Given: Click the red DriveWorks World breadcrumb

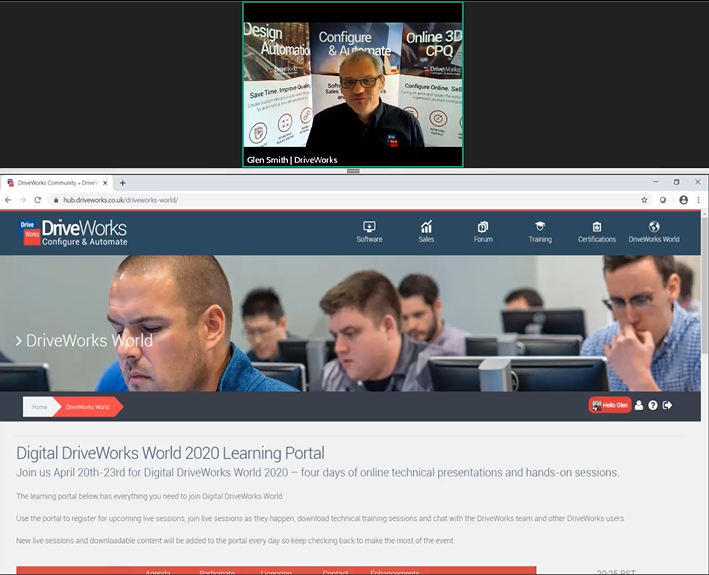Looking at the screenshot, I should (x=88, y=407).
